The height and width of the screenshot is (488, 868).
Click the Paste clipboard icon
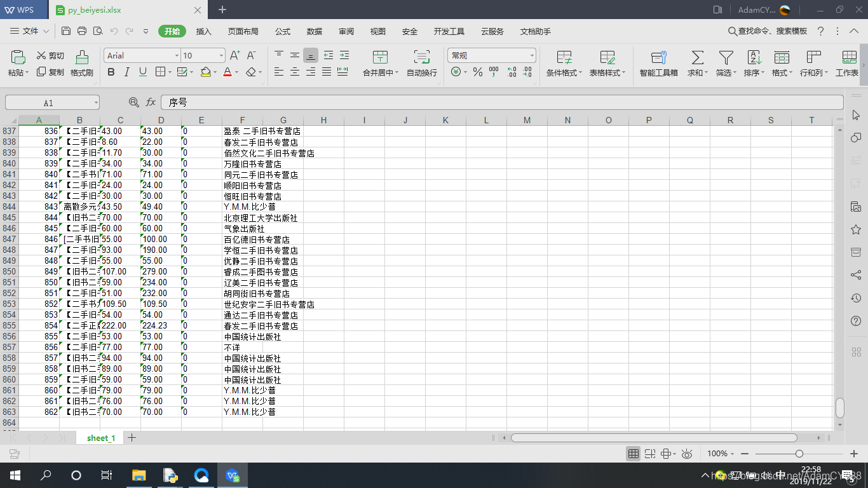pos(18,57)
